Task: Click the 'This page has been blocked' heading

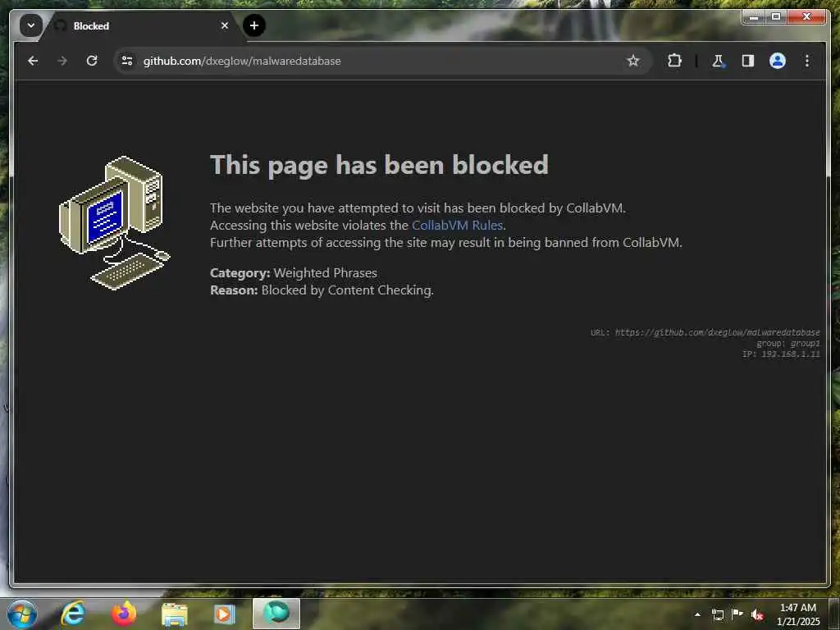Action: (379, 164)
